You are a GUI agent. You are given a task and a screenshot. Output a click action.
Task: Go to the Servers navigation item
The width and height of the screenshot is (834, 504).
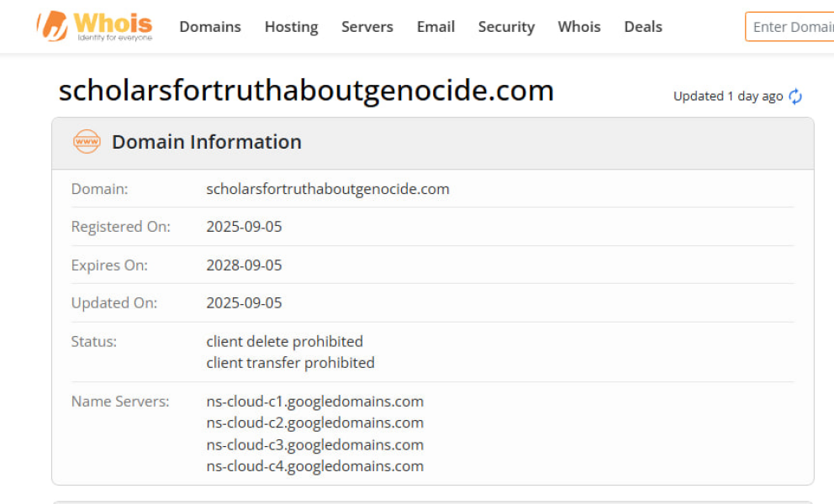367,27
